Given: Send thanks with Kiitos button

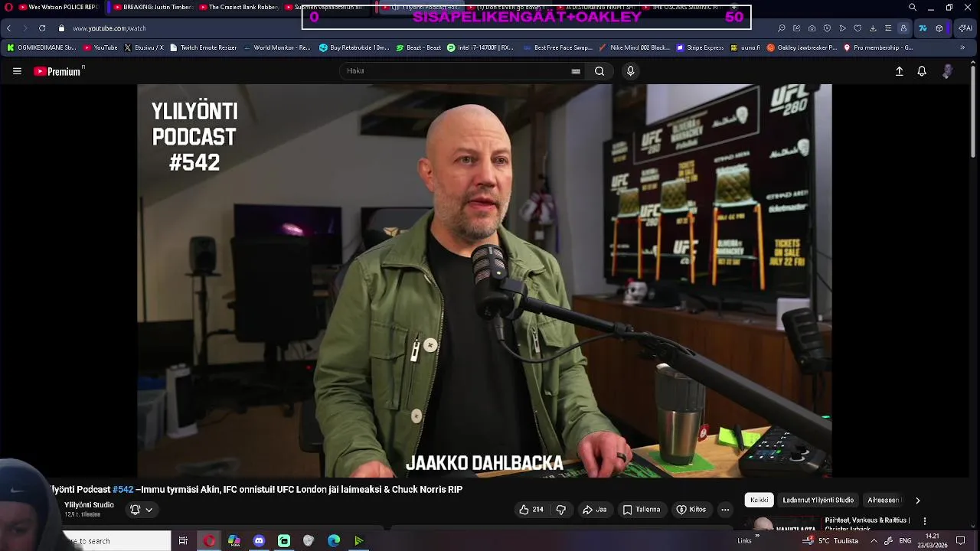Looking at the screenshot, I should 691,510.
